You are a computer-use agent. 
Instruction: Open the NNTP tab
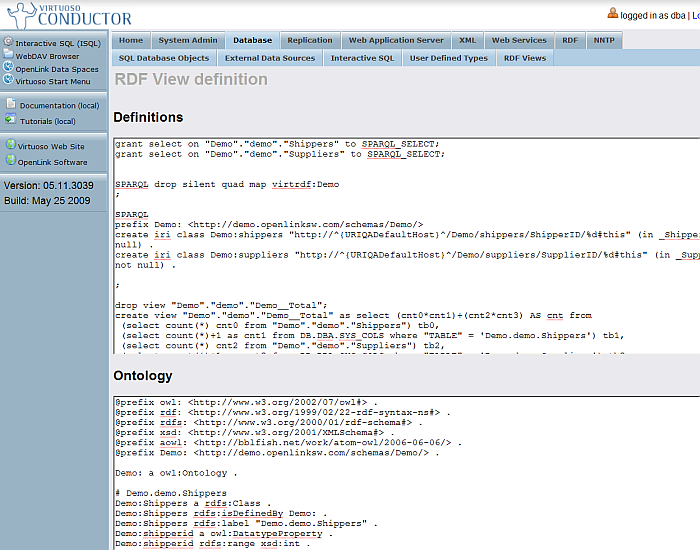pos(604,40)
